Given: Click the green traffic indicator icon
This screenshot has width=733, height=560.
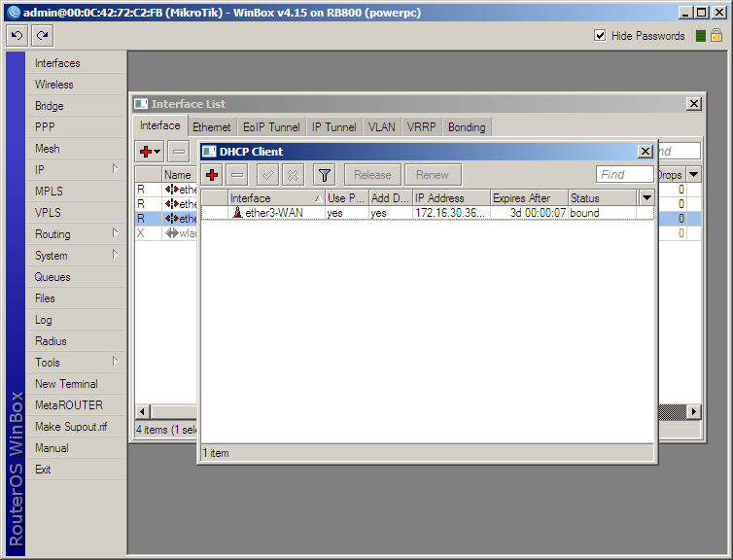Looking at the screenshot, I should point(700,36).
